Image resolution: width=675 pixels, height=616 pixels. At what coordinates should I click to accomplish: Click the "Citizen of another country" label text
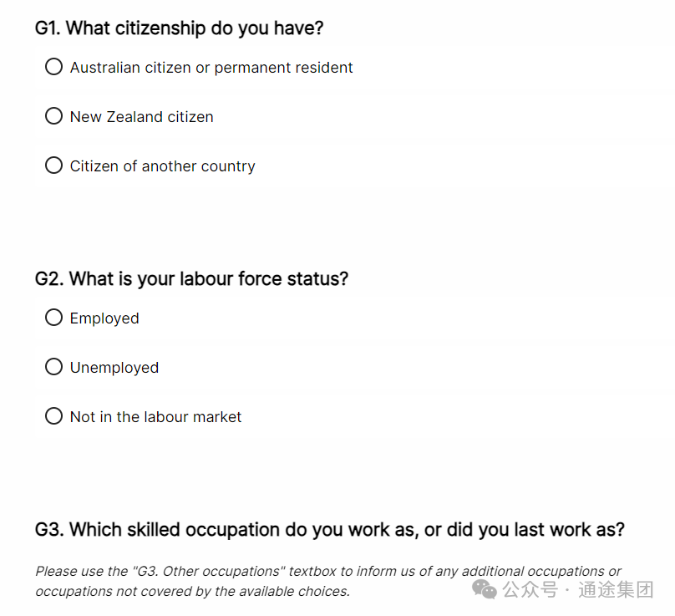point(162,166)
